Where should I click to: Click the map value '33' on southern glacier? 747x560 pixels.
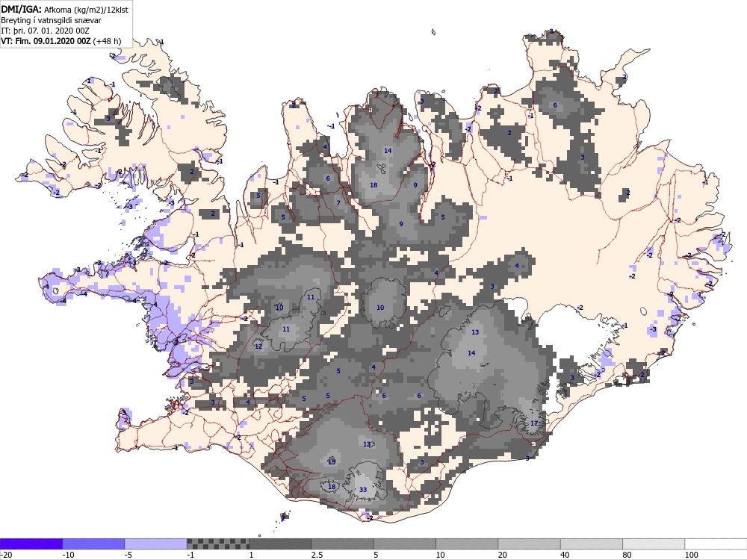(x=363, y=490)
